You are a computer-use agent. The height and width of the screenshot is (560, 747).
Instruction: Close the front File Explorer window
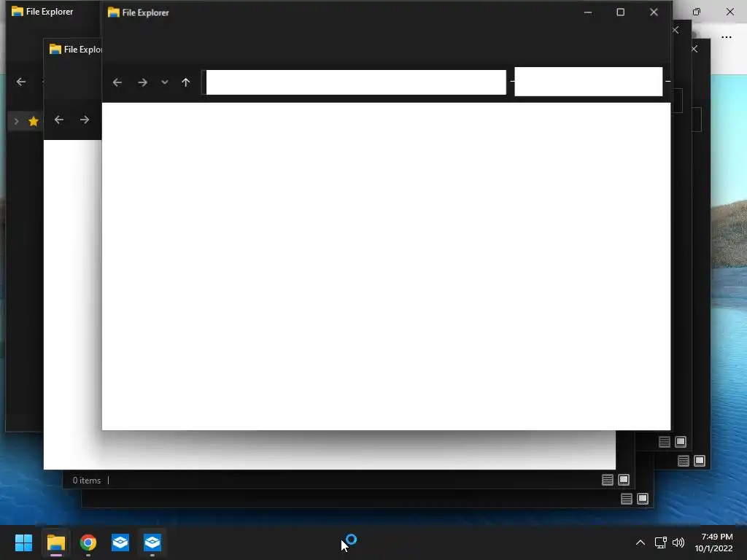click(x=654, y=12)
